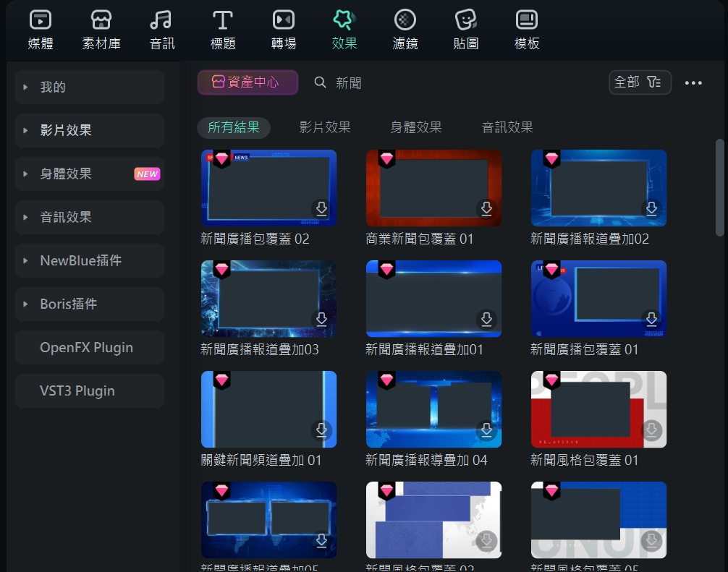Image resolution: width=728 pixels, height=572 pixels.
Task: Select the 音訊 audio icon
Action: 162,30
